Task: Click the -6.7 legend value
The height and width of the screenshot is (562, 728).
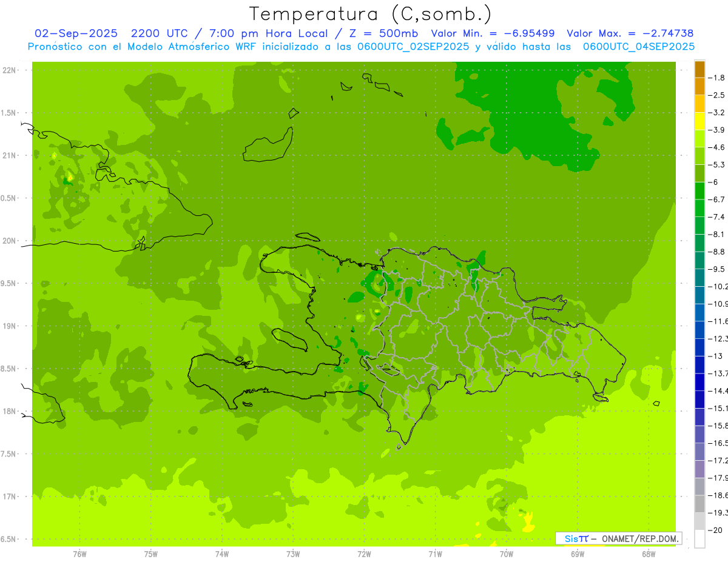Action: (717, 199)
